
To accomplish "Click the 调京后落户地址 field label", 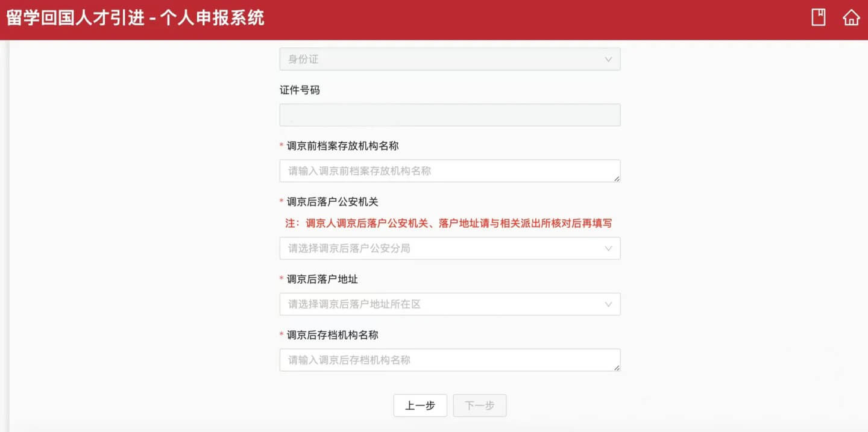I will click(322, 279).
